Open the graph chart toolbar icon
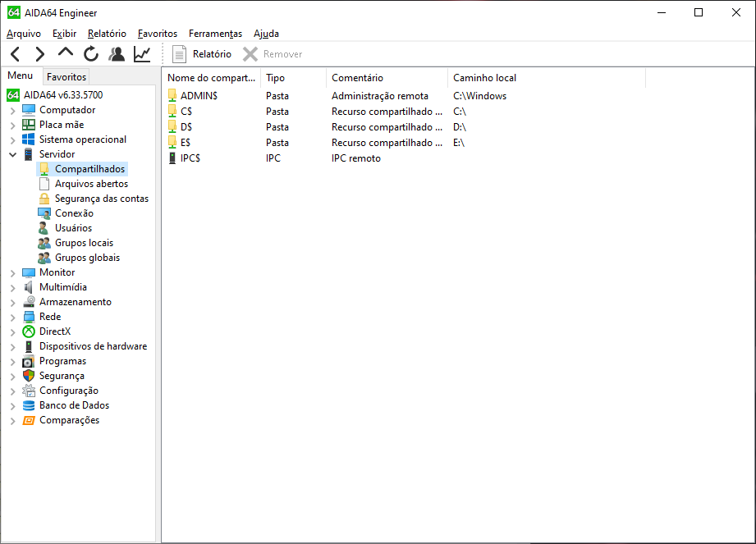Viewport: 756px width, 544px height. click(142, 54)
